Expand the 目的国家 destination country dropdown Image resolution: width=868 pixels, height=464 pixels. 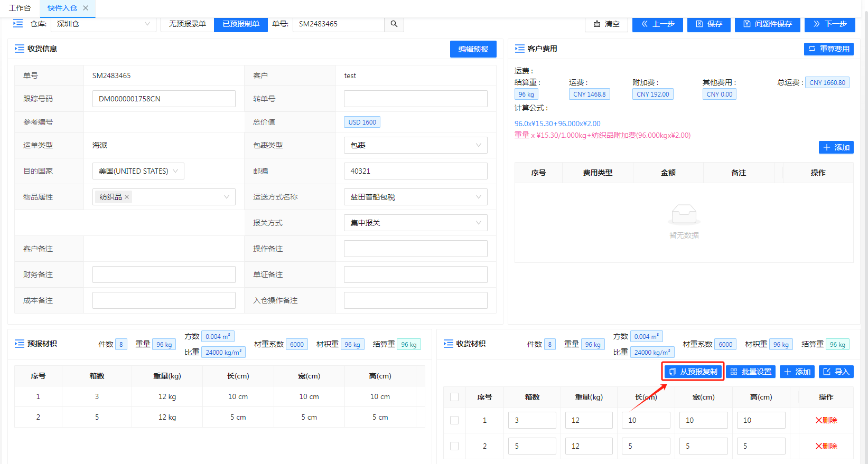(138, 171)
